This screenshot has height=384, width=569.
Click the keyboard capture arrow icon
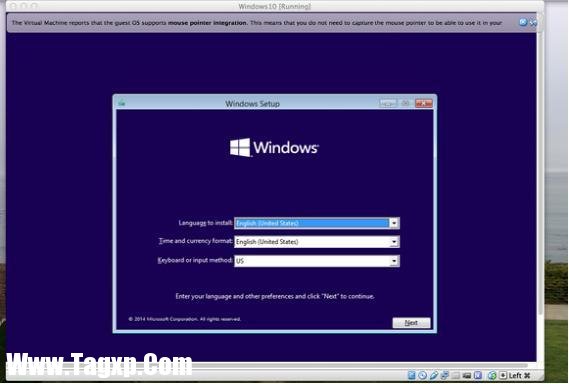click(x=503, y=375)
